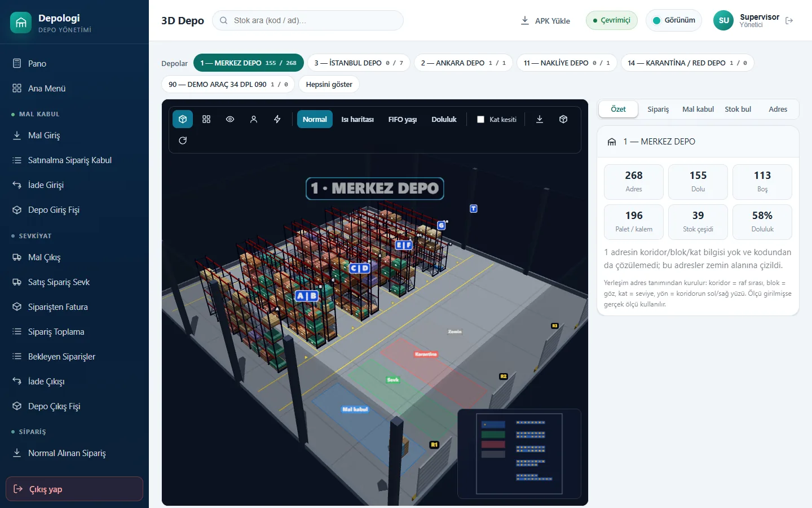The height and width of the screenshot is (508, 812).
Task: Click the box icon right of download
Action: [x=563, y=119]
